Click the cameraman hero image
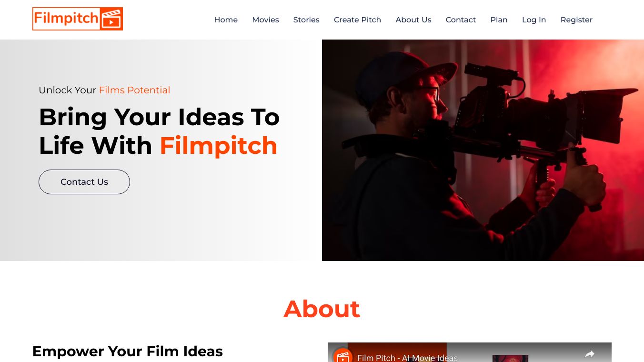644x362 pixels. pyautogui.click(x=483, y=150)
